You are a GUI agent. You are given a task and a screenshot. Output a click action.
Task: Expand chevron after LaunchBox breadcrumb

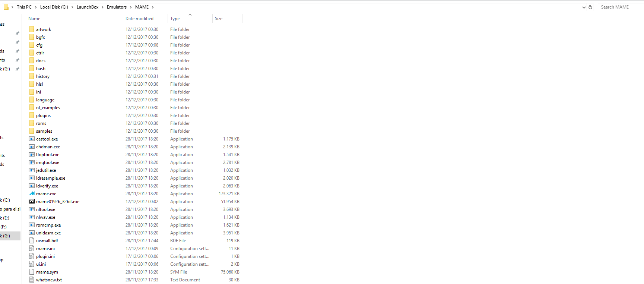tap(102, 7)
